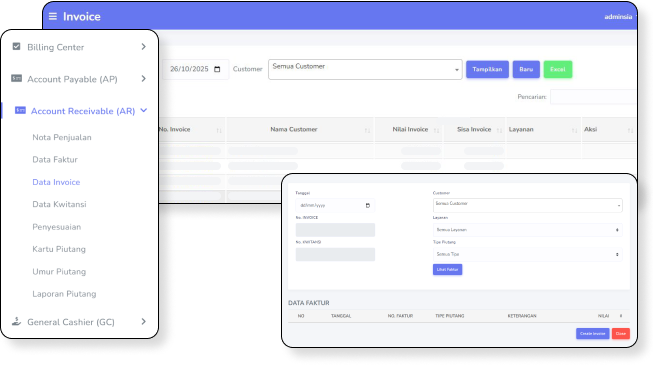Expand the Billing Center menu chevron

pos(143,47)
